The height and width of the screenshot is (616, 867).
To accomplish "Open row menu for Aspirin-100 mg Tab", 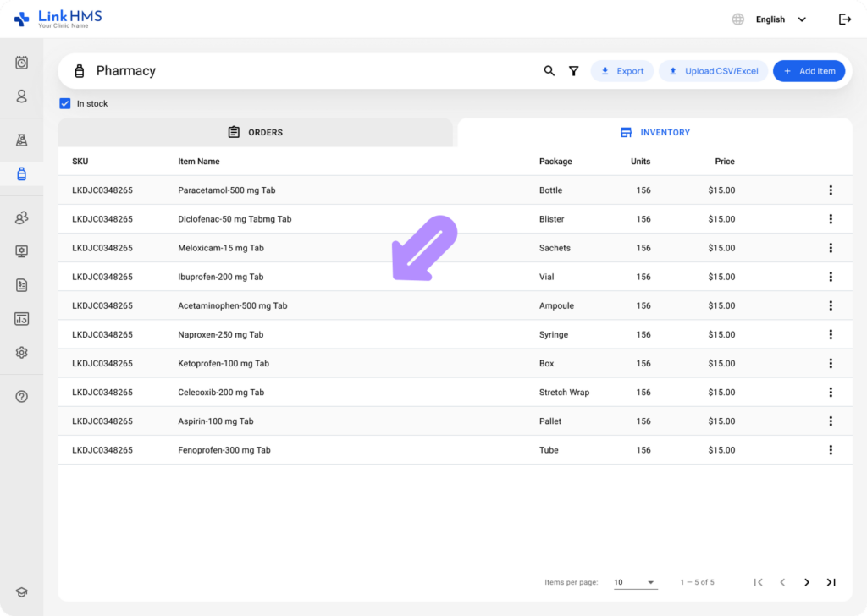I will pos(831,421).
